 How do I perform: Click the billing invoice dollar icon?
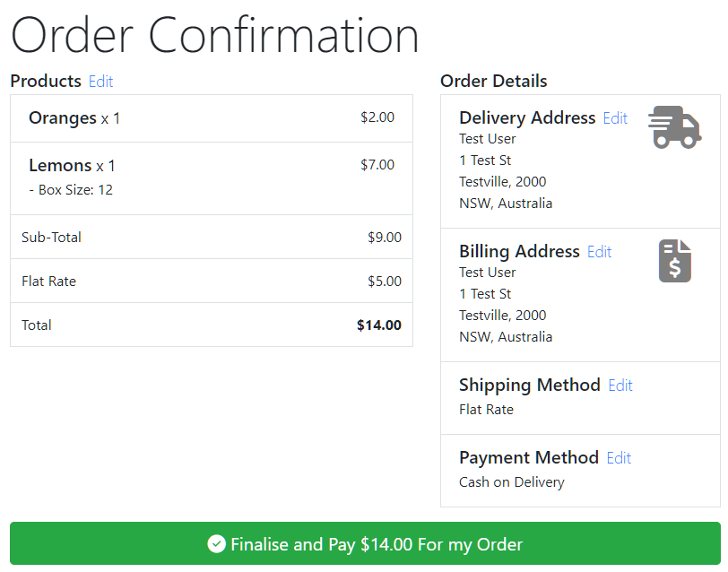pyautogui.click(x=674, y=261)
